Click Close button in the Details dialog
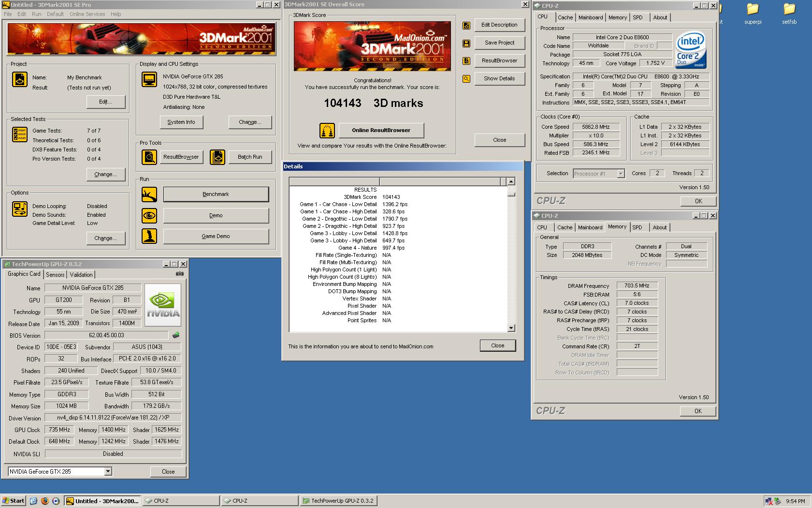 click(x=497, y=346)
